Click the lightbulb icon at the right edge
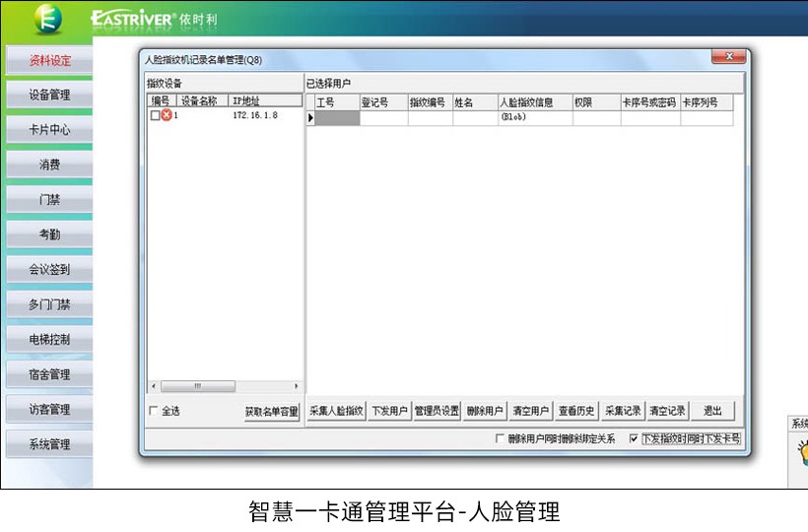808x532 pixels. [x=802, y=450]
